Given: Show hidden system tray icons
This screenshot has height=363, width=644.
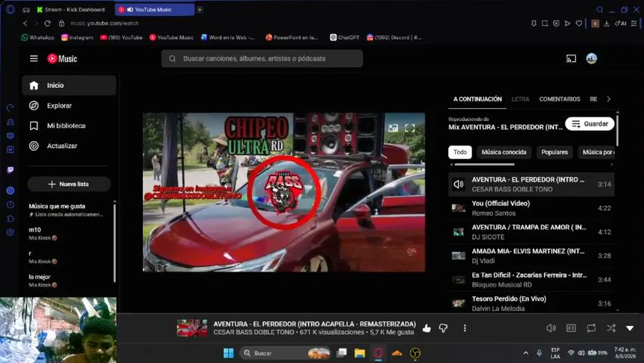Looking at the screenshot, I should click(526, 353).
